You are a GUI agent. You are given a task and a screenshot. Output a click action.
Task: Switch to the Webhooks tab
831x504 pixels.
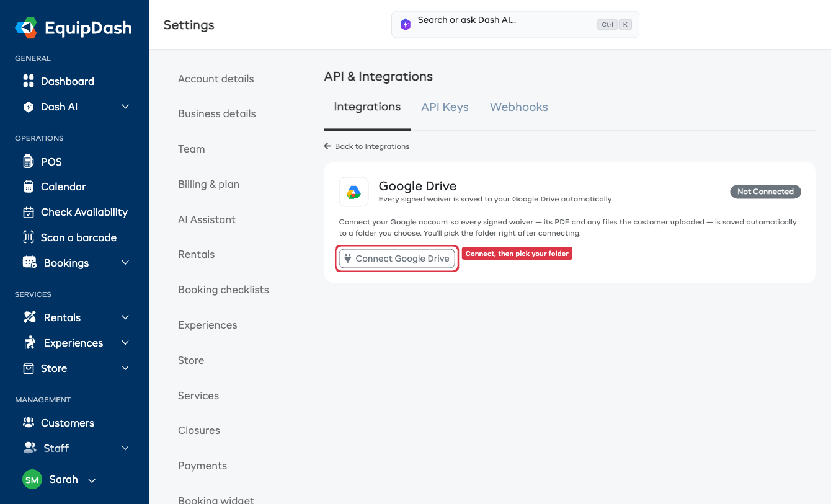tap(519, 107)
